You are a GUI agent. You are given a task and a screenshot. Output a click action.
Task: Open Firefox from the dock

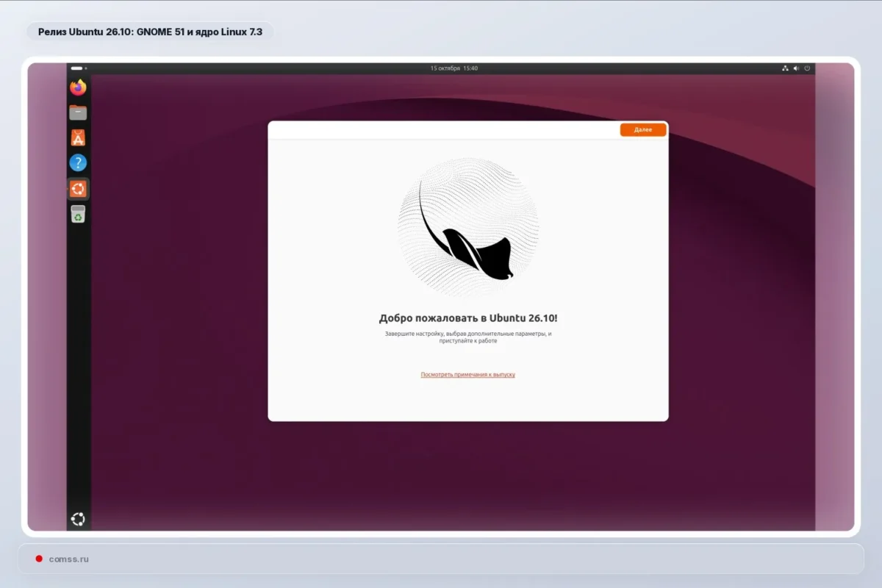(x=78, y=87)
